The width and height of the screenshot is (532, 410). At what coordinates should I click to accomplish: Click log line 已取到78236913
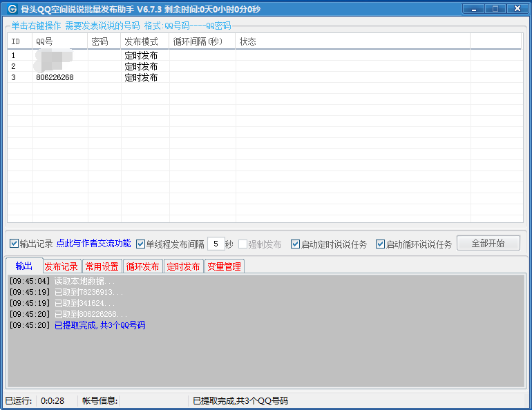click(x=66, y=292)
